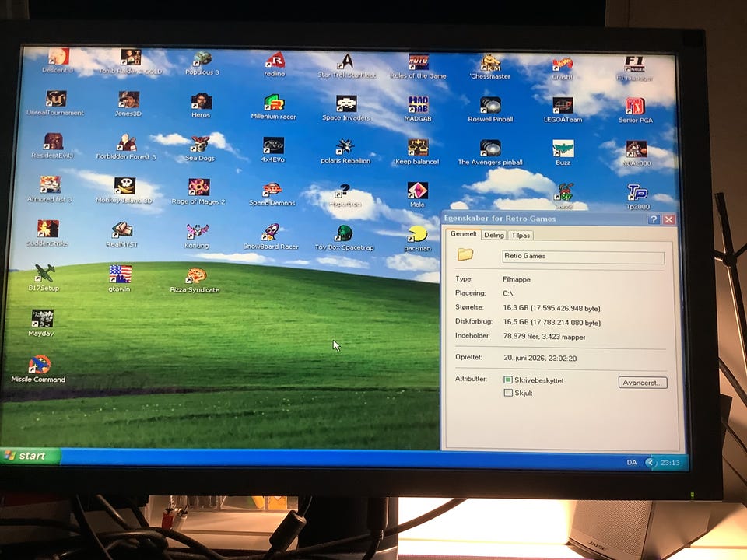Select the LEGOATeam desktop icon
The width and height of the screenshot is (747, 560).
point(563,106)
